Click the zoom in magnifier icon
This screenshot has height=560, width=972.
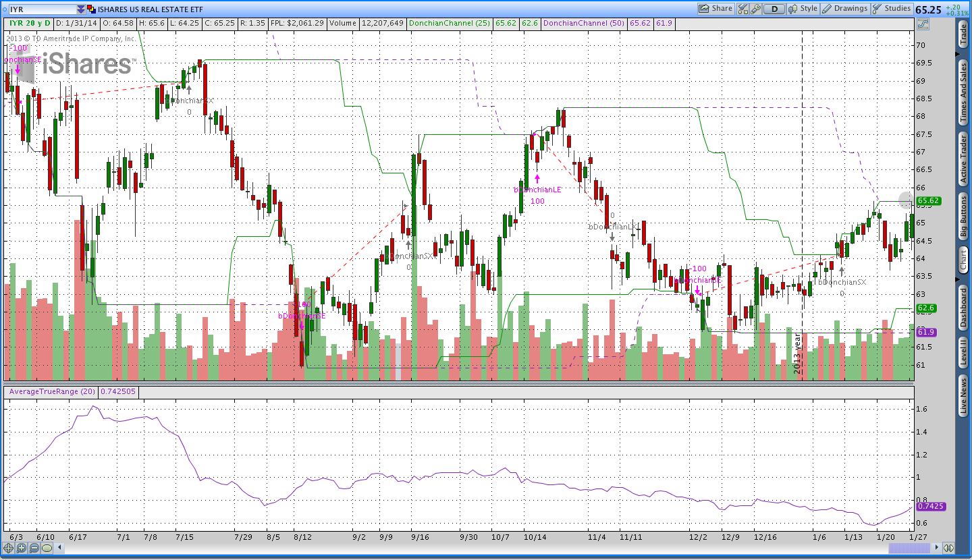point(22,548)
